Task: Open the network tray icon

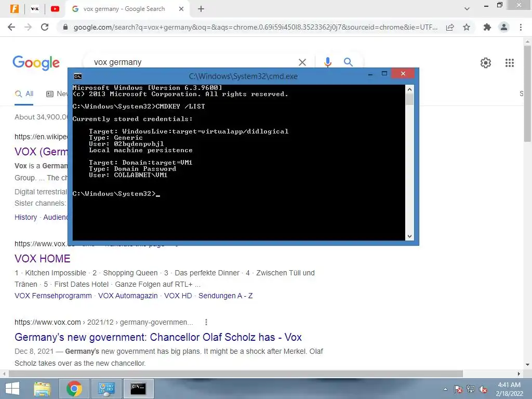Action: (471, 389)
